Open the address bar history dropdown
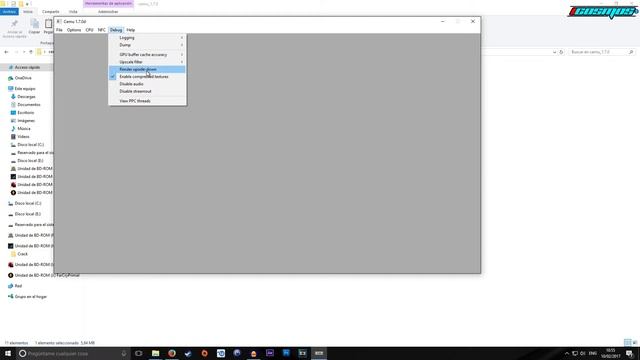Image resolution: width=640 pixels, height=360 pixels. pyautogui.click(x=554, y=52)
